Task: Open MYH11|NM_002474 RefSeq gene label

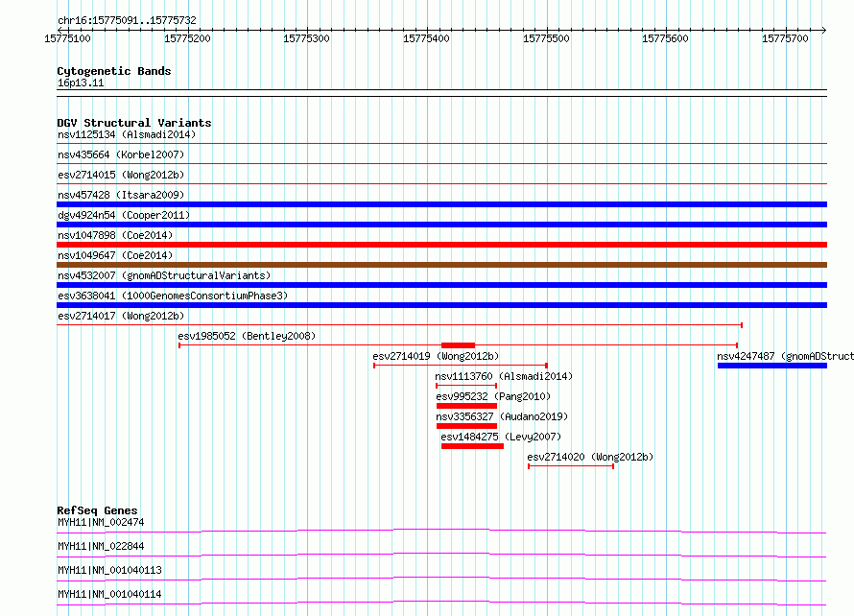Action: pyautogui.click(x=101, y=522)
